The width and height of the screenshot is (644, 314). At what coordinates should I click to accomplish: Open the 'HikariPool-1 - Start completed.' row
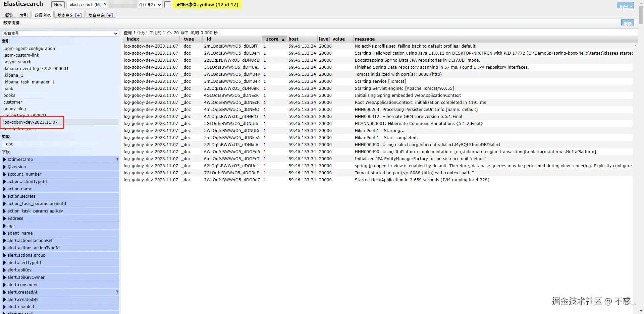tap(378, 138)
